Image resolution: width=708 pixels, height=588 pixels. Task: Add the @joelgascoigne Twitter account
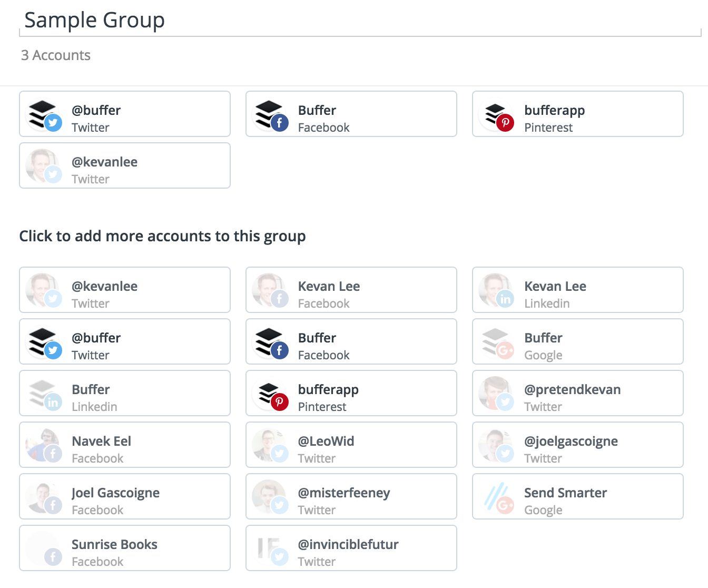click(577, 445)
